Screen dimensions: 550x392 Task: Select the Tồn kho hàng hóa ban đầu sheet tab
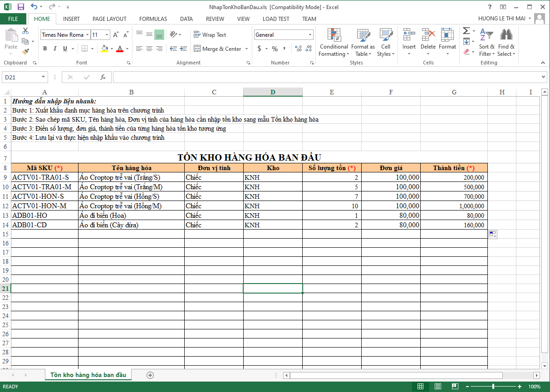88,375
